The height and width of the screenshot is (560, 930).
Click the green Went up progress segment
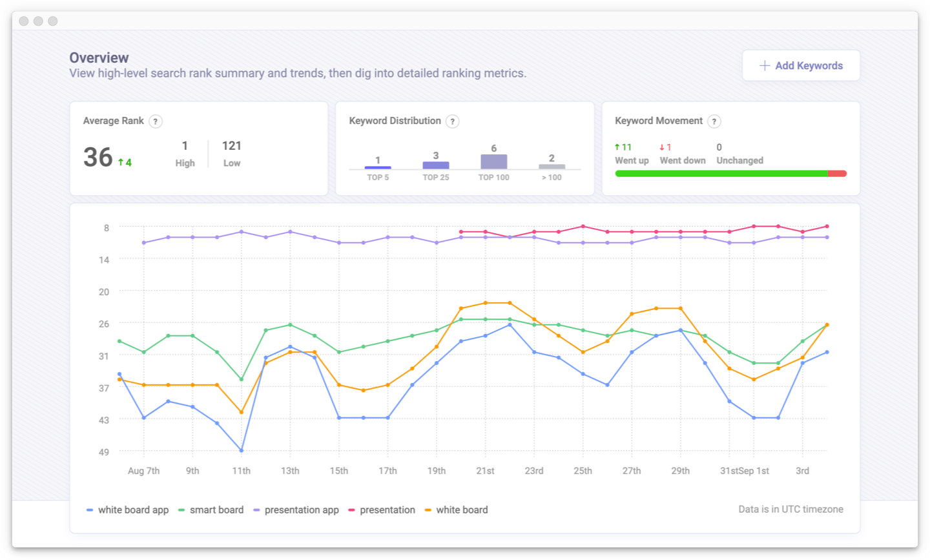[721, 173]
